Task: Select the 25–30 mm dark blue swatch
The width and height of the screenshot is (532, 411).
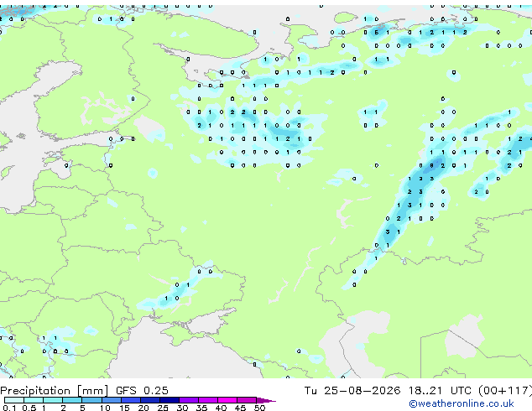Action: coord(170,400)
